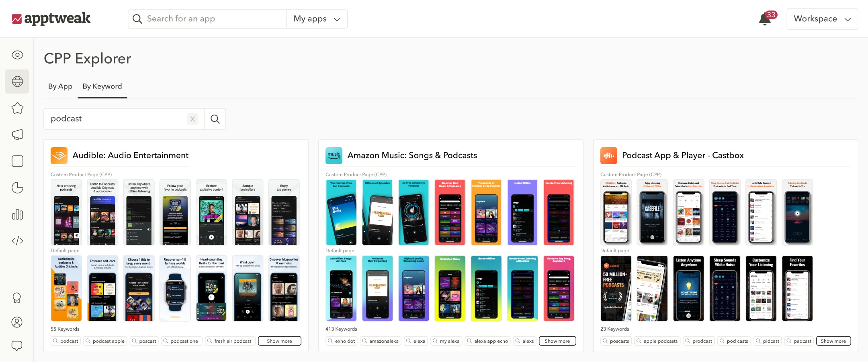Open Amazon Music CPP 'Listen Offline' screenshot
Image resolution: width=868 pixels, height=362 pixels.
click(x=522, y=212)
